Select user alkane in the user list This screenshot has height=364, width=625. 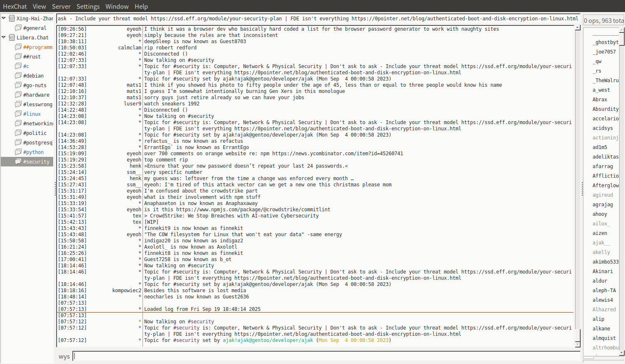pyautogui.click(x=601, y=329)
